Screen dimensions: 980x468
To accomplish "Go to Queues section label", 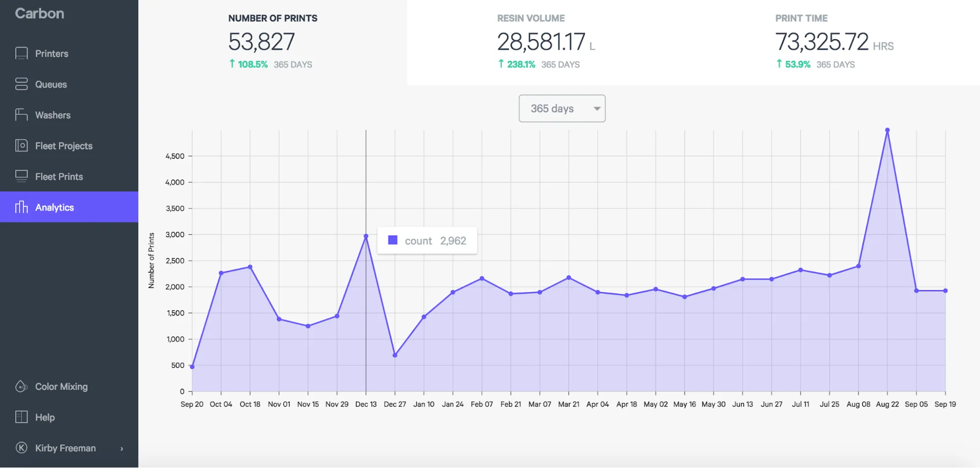I will click(51, 84).
